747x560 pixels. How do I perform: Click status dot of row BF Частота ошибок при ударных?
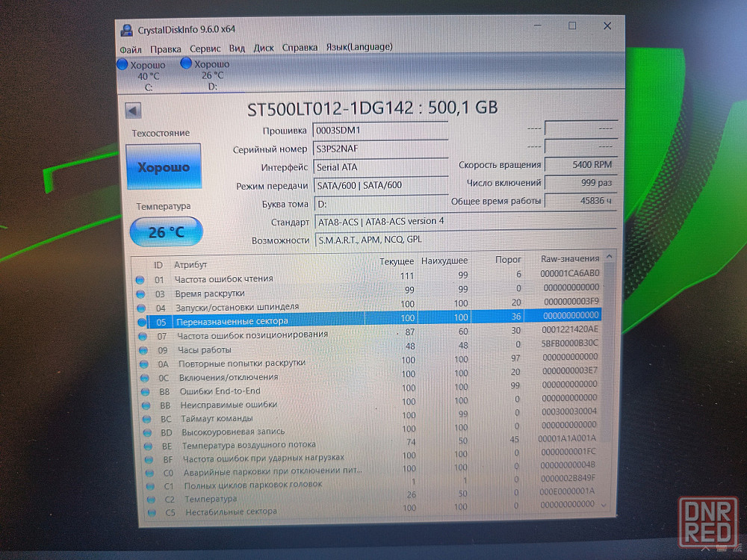coord(149,459)
